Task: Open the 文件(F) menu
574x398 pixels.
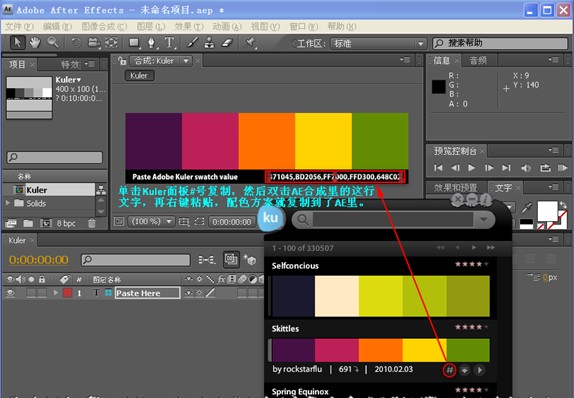Action: click(x=19, y=27)
